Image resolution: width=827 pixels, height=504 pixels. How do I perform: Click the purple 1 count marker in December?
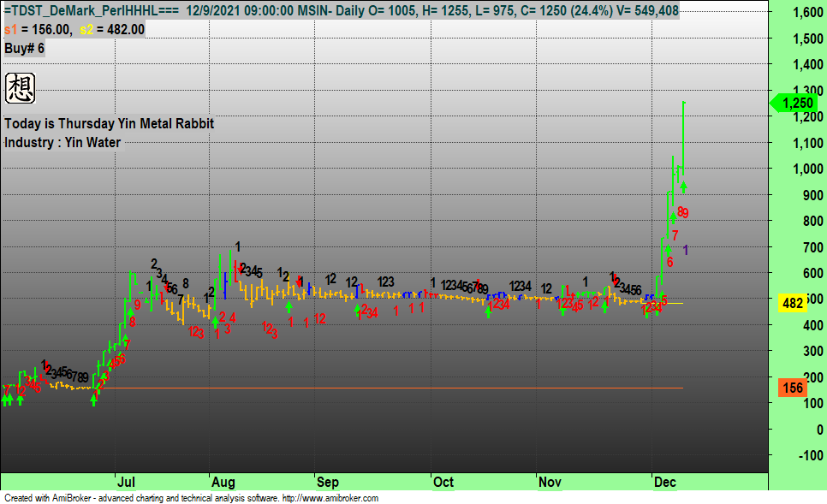(x=686, y=250)
